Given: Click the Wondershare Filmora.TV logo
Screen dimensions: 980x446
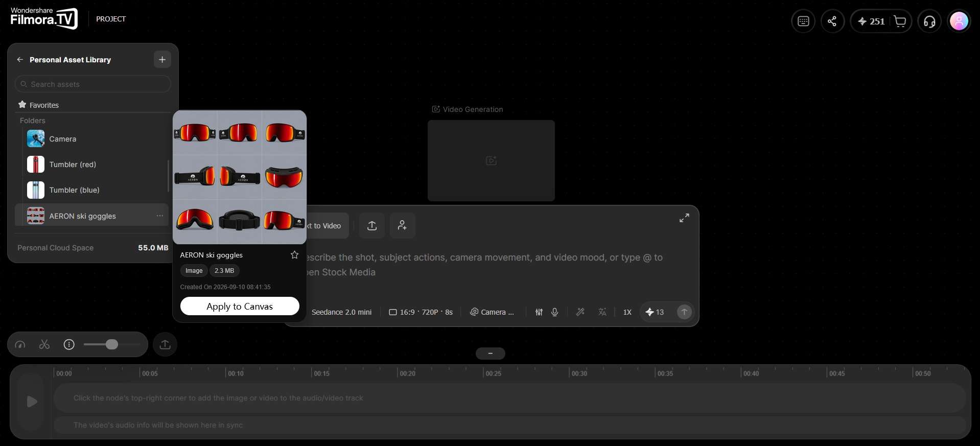Looking at the screenshot, I should [44, 18].
